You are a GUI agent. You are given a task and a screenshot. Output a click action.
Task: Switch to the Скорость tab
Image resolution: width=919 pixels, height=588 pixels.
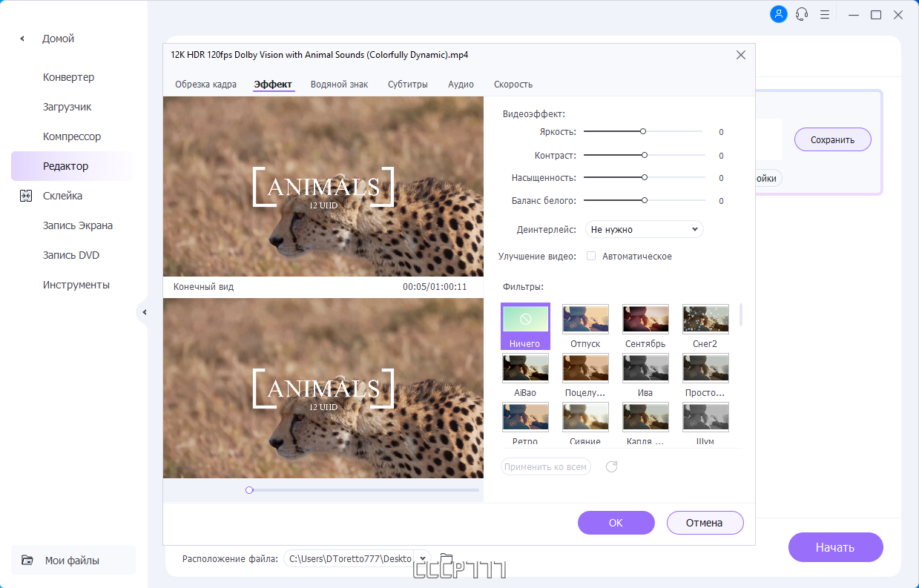tap(513, 85)
